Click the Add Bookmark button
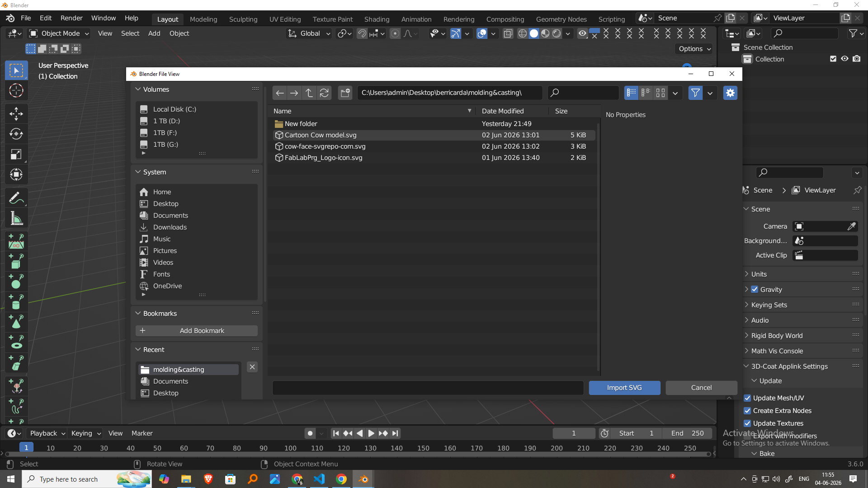Image resolution: width=868 pixels, height=488 pixels. click(197, 331)
